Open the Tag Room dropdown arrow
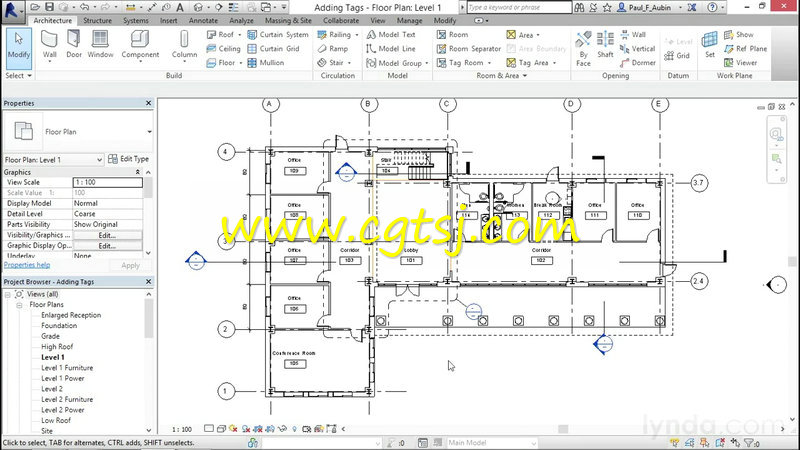 (489, 63)
